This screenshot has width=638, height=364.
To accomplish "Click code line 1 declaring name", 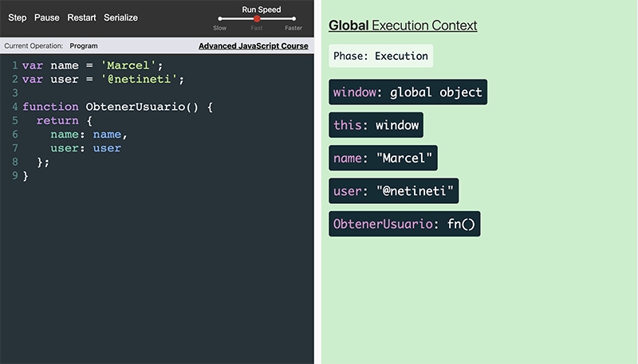I will tap(93, 65).
